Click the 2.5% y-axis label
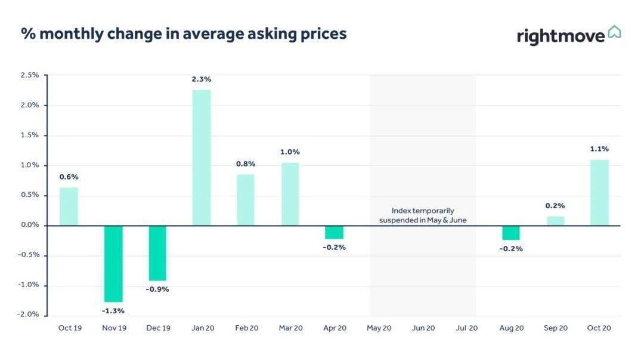Image resolution: width=644 pixels, height=361 pixels. pos(29,75)
